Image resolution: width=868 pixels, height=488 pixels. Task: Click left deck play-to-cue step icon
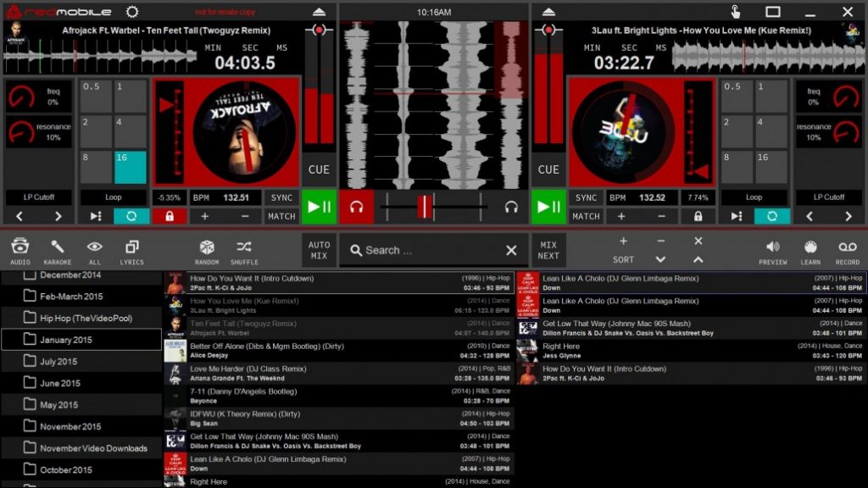click(96, 216)
